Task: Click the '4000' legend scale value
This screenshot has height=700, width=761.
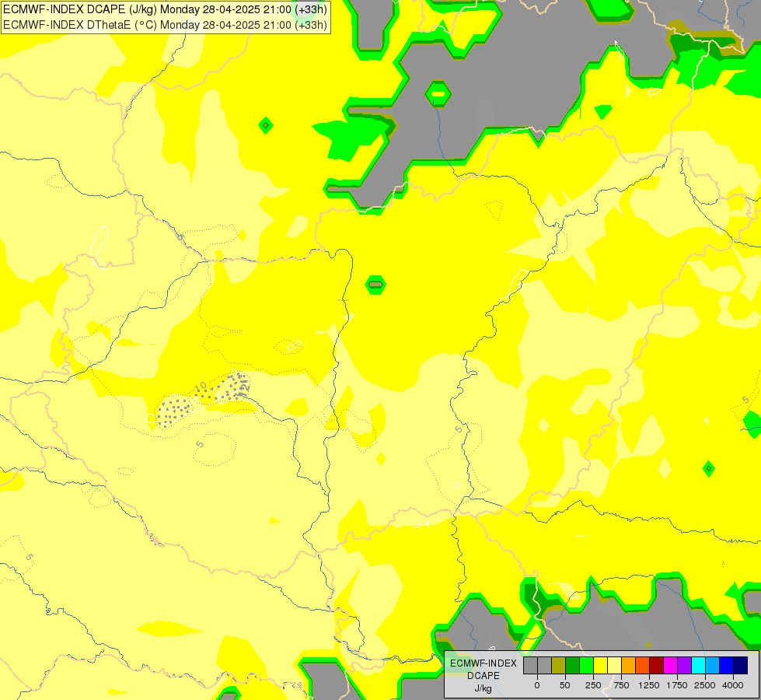Action: pyautogui.click(x=733, y=685)
